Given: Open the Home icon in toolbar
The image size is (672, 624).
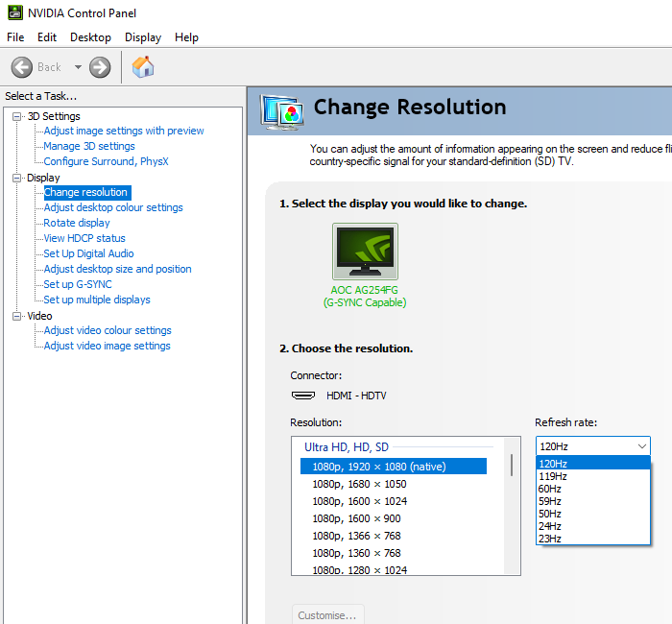Looking at the screenshot, I should coord(143,67).
